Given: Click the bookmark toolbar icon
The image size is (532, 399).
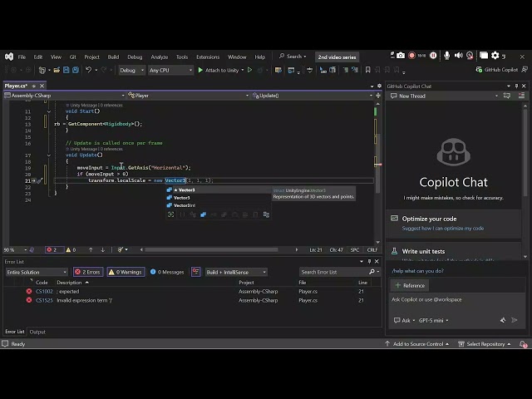Looking at the screenshot, I should (367, 70).
